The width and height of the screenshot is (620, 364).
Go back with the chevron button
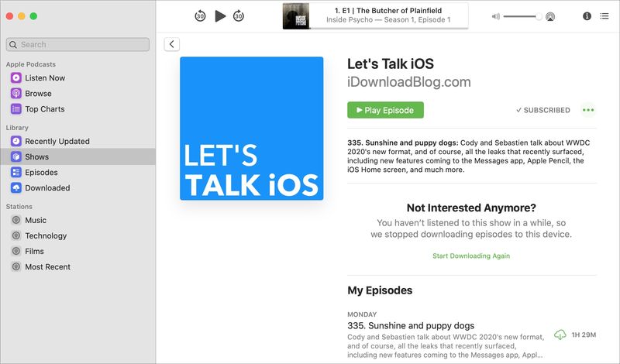(x=171, y=44)
